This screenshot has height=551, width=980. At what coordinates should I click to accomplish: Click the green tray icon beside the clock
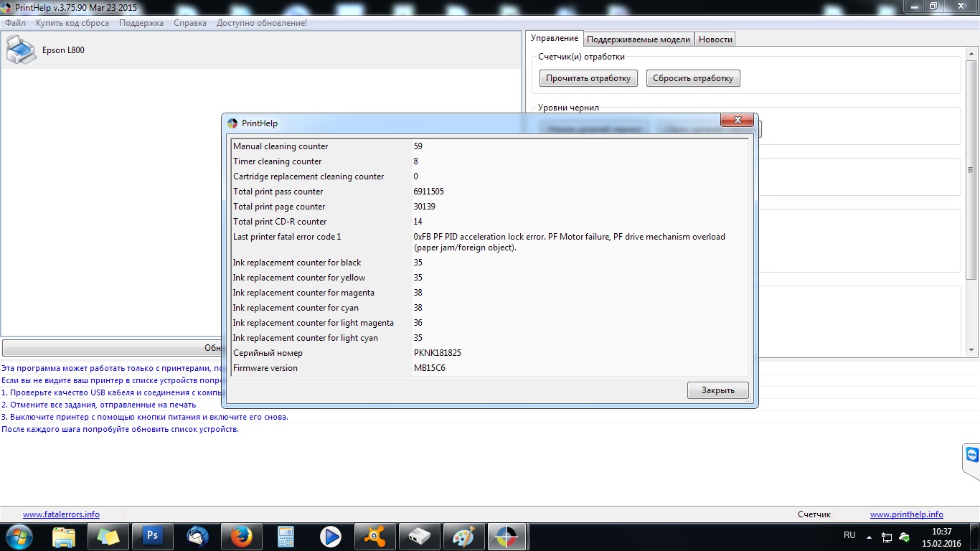coord(905,537)
